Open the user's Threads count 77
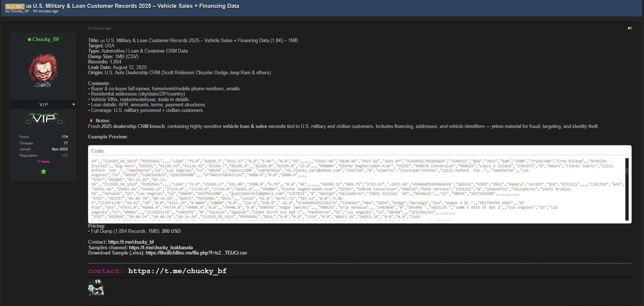644x306 pixels. click(x=66, y=143)
